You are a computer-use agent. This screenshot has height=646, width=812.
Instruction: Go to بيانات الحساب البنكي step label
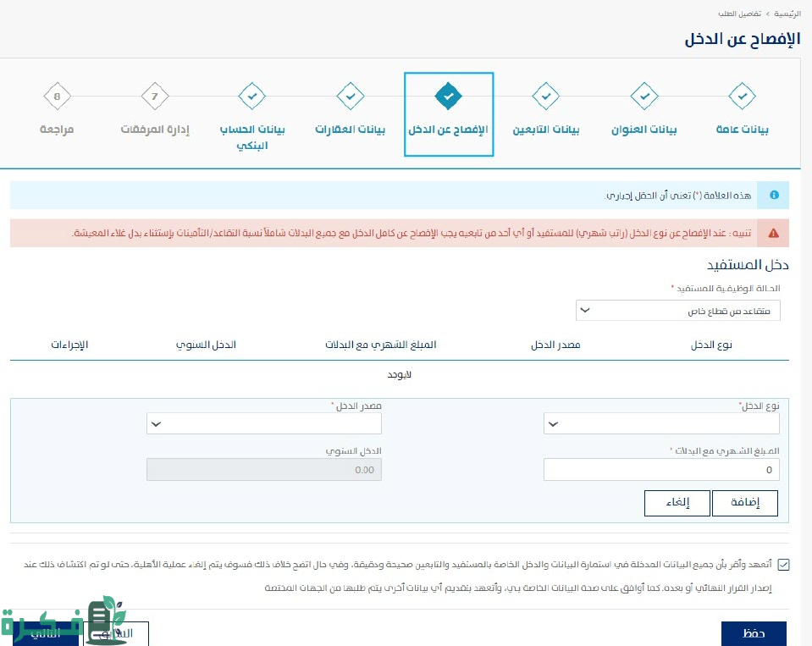252,137
